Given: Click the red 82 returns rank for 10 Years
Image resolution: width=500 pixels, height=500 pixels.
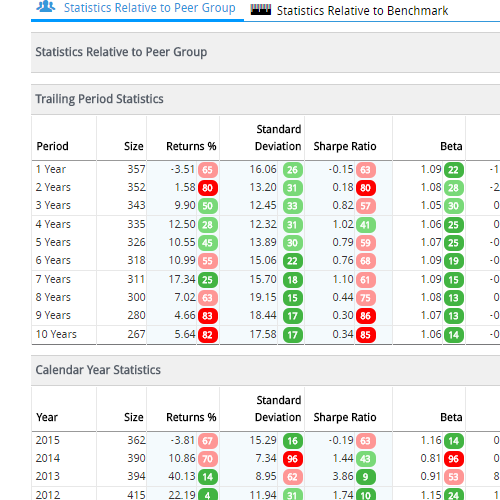Looking at the screenshot, I should pos(208,335).
